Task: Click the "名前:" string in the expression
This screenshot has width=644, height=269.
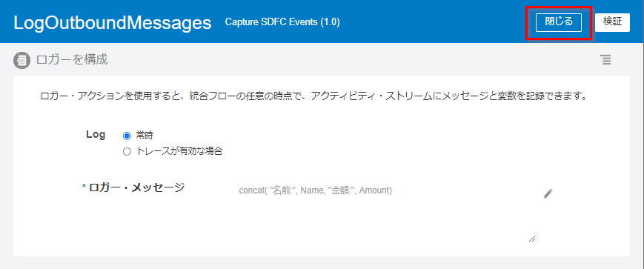Action: [x=283, y=190]
